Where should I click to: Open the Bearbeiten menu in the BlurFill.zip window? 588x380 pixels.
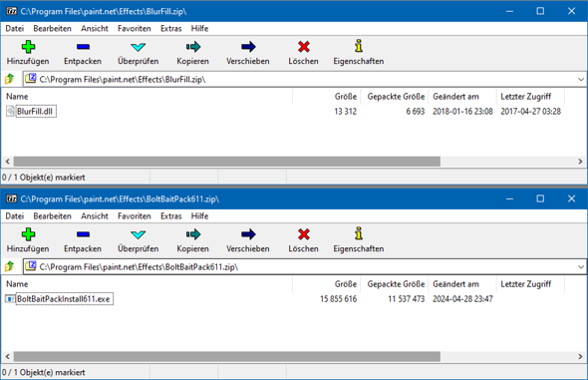pos(52,29)
